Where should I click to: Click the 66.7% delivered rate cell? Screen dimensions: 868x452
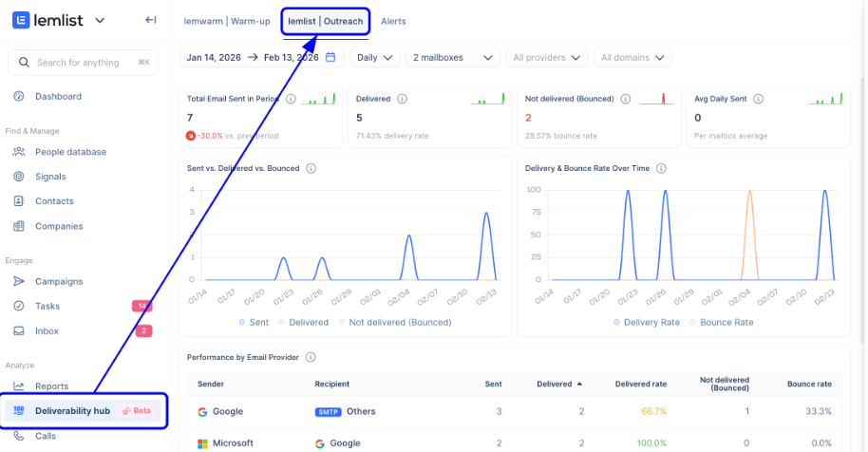click(653, 411)
